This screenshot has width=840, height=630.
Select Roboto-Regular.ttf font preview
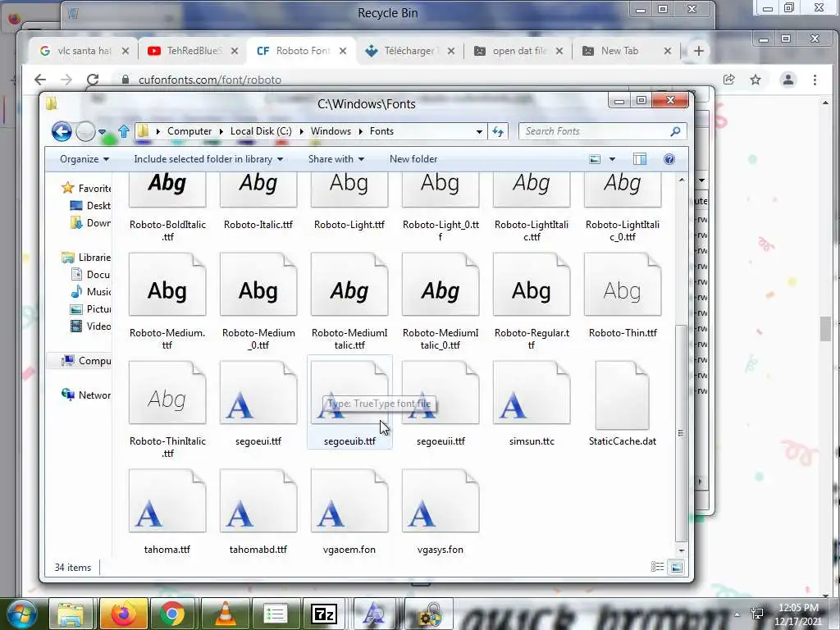532,285
